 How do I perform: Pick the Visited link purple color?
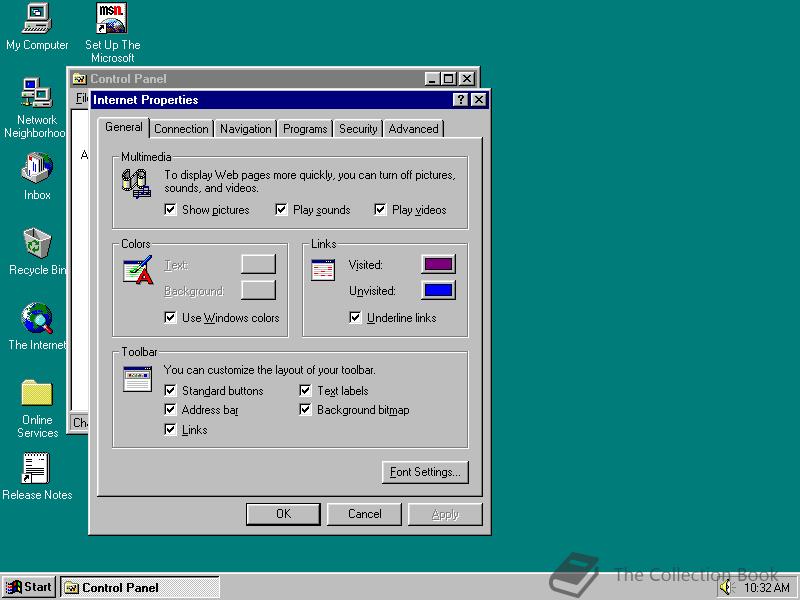click(x=438, y=264)
